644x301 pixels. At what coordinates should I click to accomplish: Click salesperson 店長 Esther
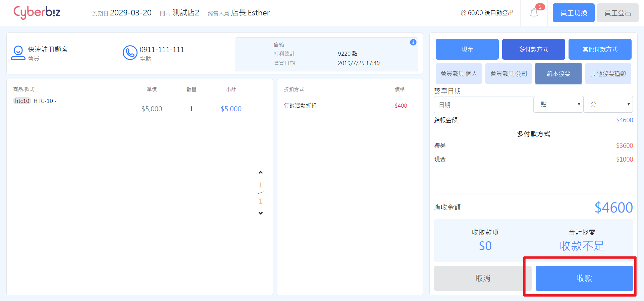(x=250, y=13)
